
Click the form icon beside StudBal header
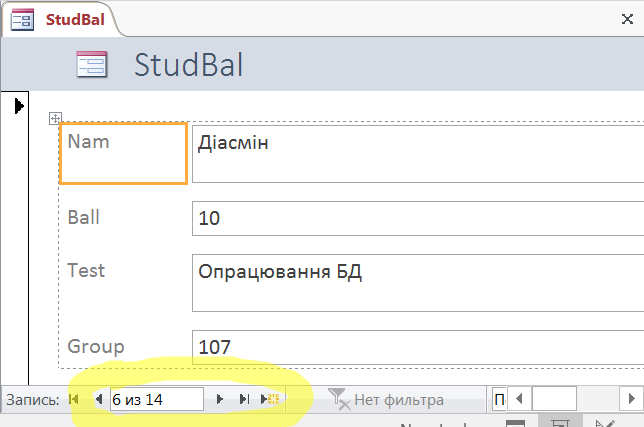[92, 65]
